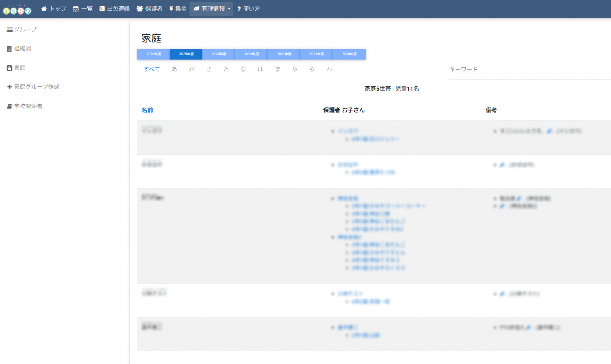
Task: Open 学校関係者 in the sidebar
Action: [x=25, y=106]
